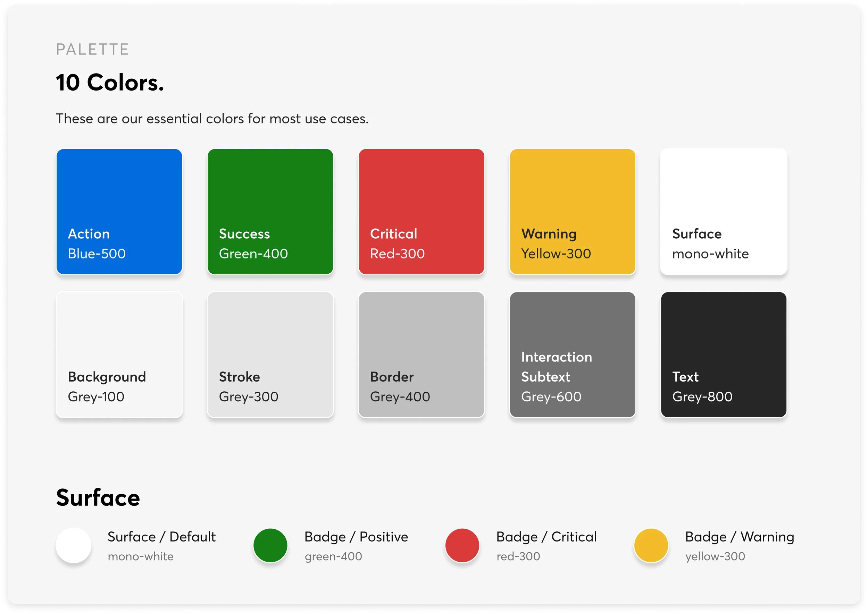Click the white Surface Default circle
This screenshot has height=614, width=868.
point(73,545)
